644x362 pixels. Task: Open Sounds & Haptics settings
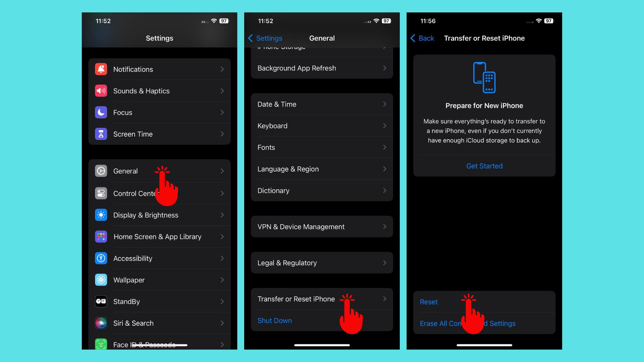click(159, 91)
